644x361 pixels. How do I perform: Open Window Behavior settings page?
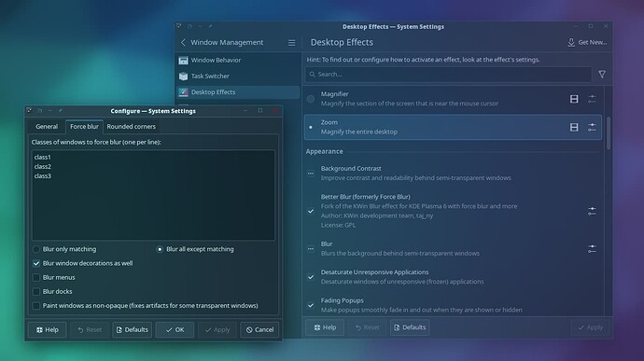click(237, 61)
